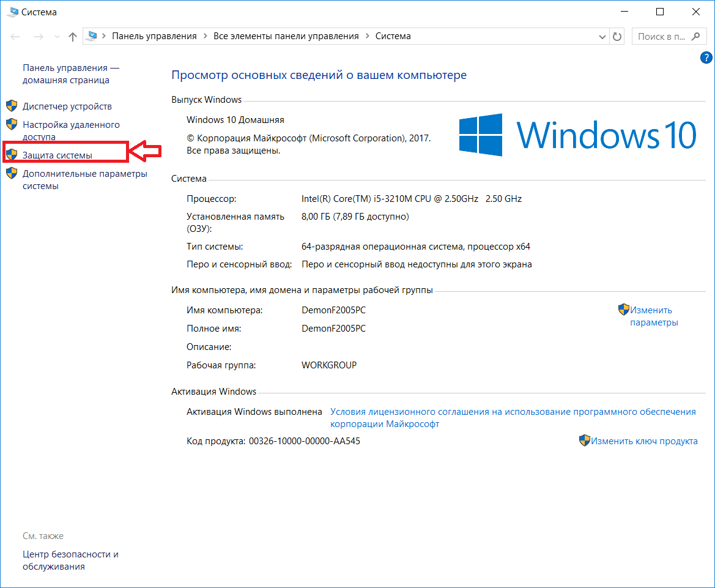Click shield icon beside 'Изменить ключ продукта'
The height and width of the screenshot is (588, 715).
point(585,441)
